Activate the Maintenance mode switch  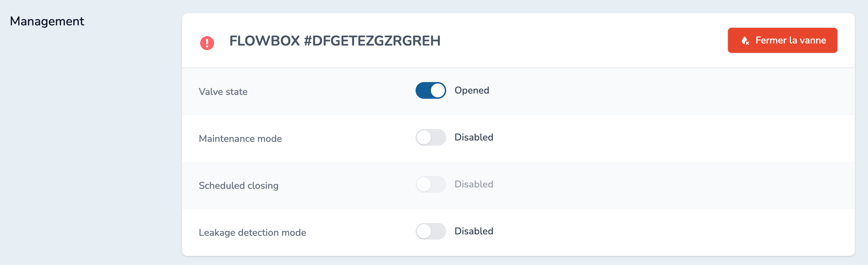click(431, 137)
